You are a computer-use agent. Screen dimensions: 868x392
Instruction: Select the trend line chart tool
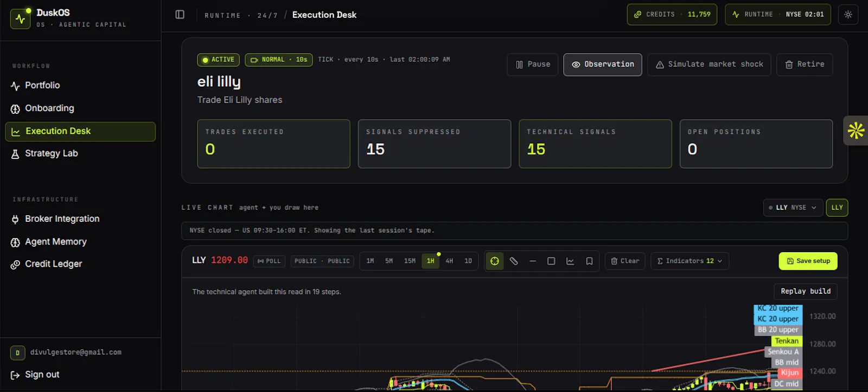pyautogui.click(x=570, y=261)
